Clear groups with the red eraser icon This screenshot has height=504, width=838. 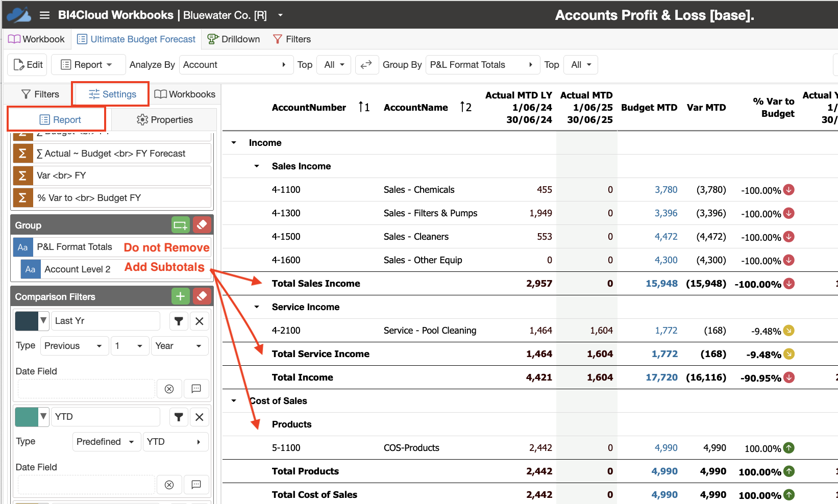tap(202, 225)
